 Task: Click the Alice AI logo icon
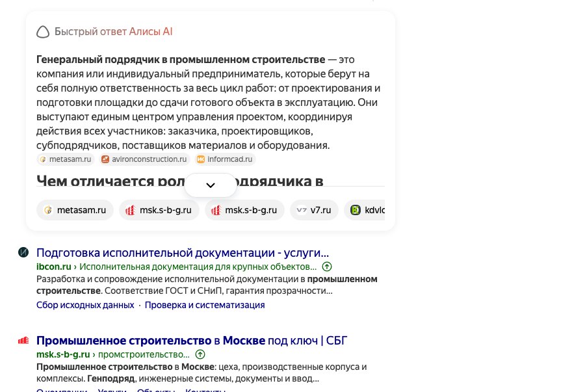click(x=43, y=32)
